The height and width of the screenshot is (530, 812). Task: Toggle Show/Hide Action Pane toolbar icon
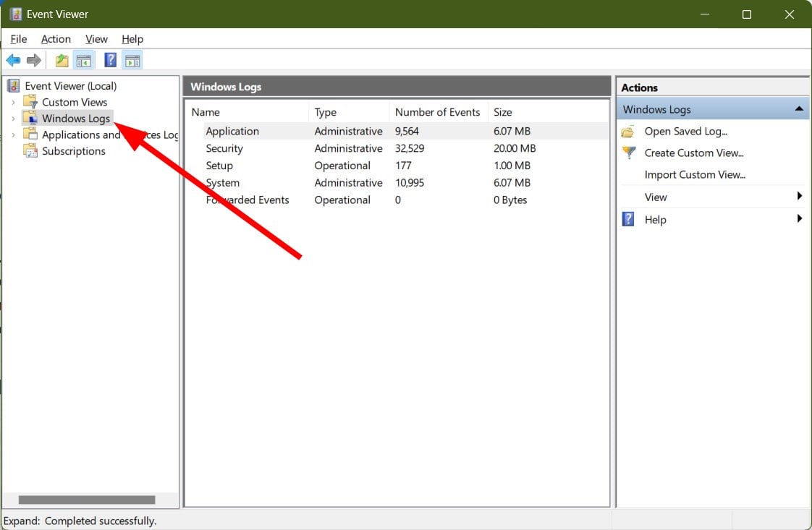132,61
